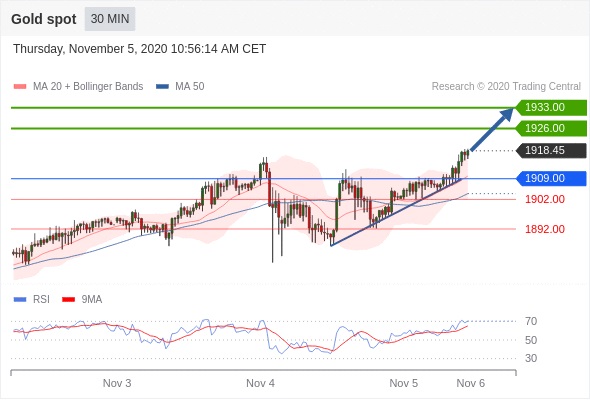Click the 1933.00 green resistance tag
This screenshot has width=590, height=400.
[551, 107]
